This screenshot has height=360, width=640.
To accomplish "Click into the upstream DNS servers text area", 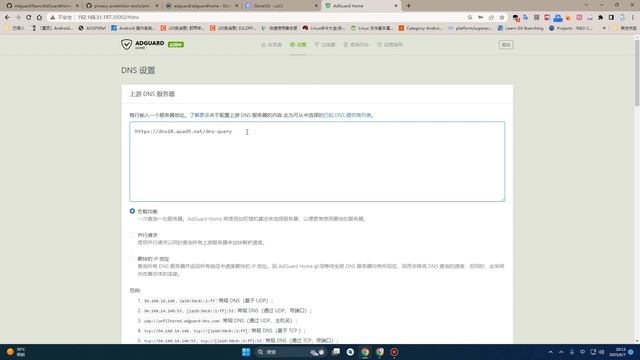I will pos(317,161).
